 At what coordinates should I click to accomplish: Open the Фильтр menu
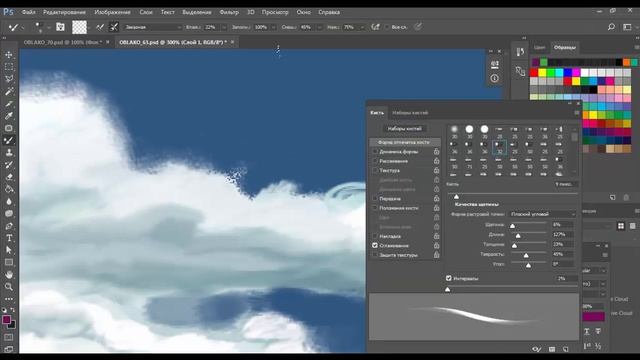click(x=229, y=12)
